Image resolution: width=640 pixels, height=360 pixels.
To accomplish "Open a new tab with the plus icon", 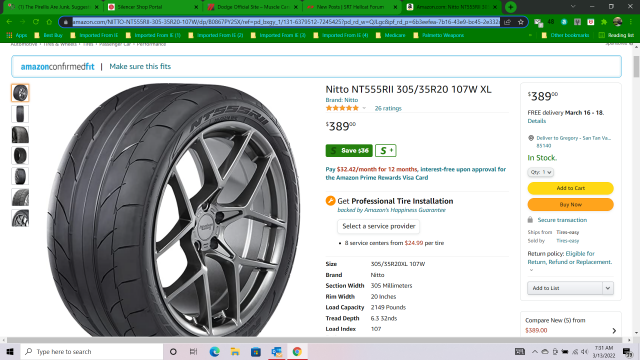I will [510, 7].
